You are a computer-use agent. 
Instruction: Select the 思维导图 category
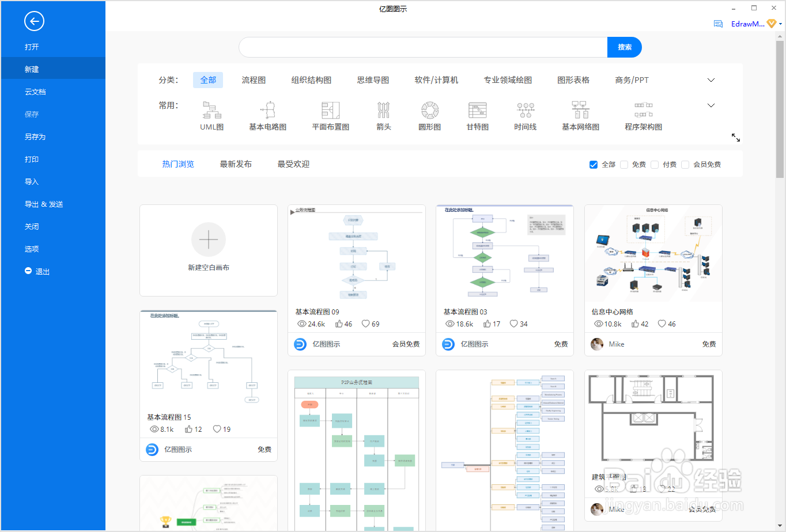373,80
